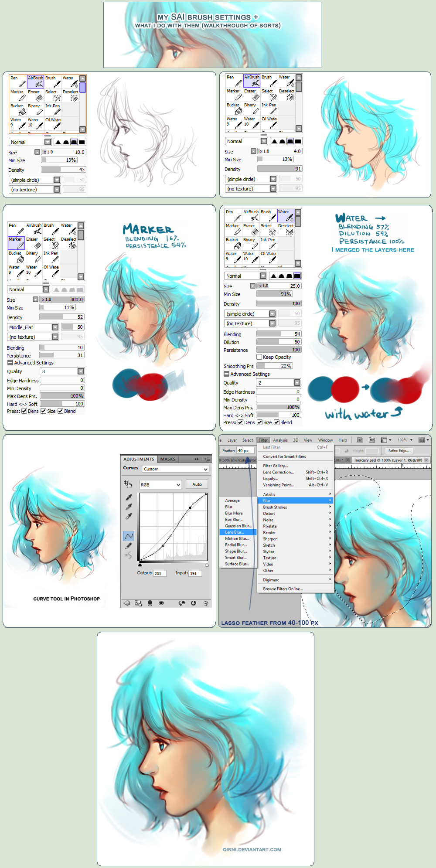436x868 pixels.
Task: Open the (simple circle) dropdown in the Density 91 panel
Action: tap(251, 179)
